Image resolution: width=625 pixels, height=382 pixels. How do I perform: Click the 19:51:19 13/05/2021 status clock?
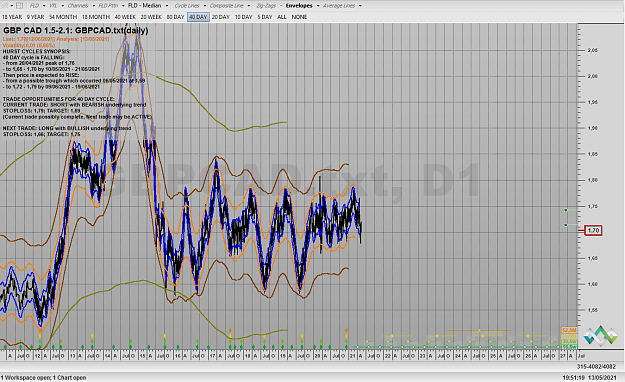(589, 377)
